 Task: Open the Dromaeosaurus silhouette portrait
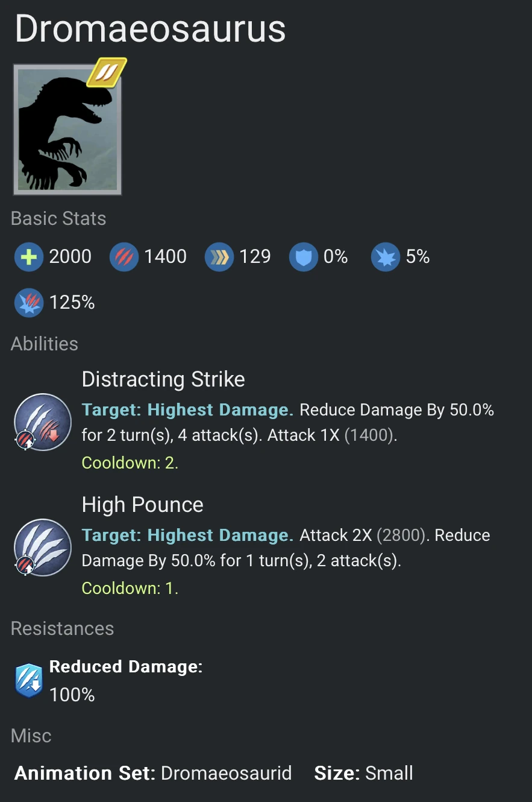coord(67,128)
